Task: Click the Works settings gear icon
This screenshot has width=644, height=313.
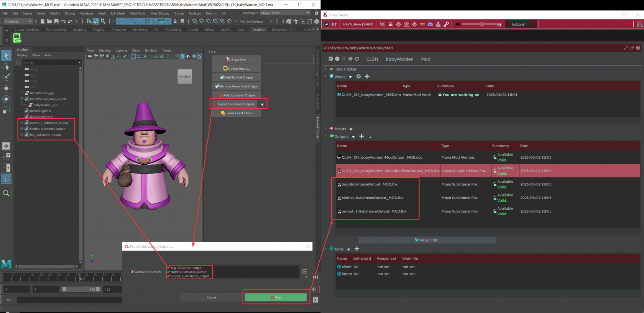Action: point(359,76)
